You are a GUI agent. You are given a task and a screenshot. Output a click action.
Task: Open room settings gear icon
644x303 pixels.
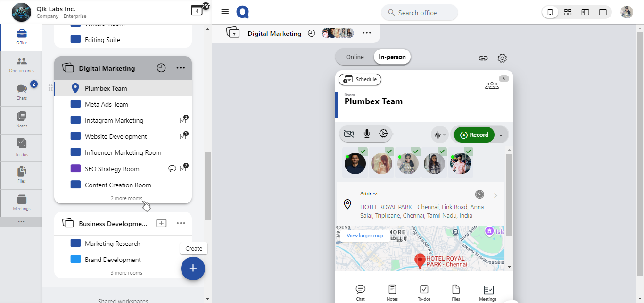(502, 59)
